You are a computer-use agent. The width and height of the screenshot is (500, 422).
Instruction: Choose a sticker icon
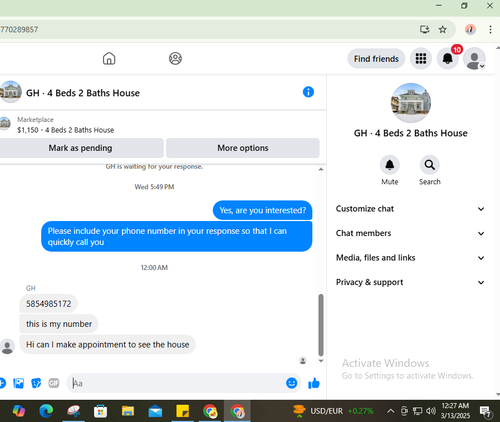click(x=36, y=383)
